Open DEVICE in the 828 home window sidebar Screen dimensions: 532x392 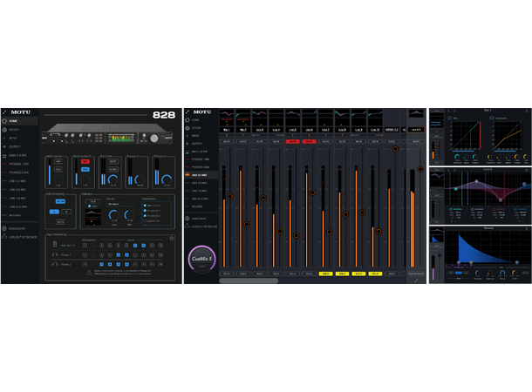[x=14, y=130]
